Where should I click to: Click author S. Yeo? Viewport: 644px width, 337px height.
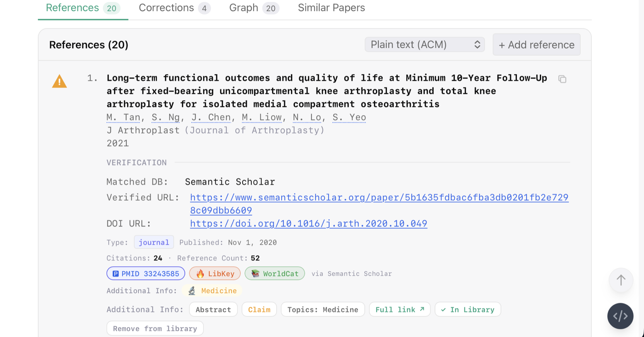(349, 117)
